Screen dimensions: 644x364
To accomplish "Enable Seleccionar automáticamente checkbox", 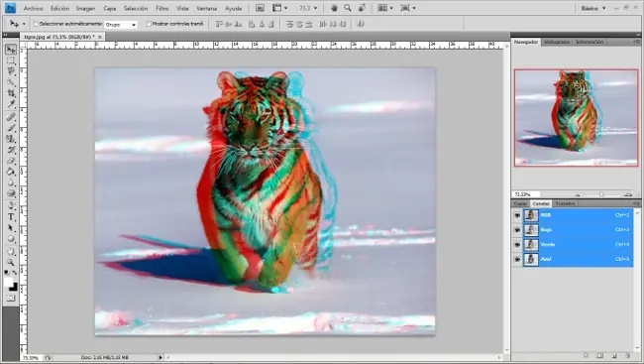I will coord(36,24).
